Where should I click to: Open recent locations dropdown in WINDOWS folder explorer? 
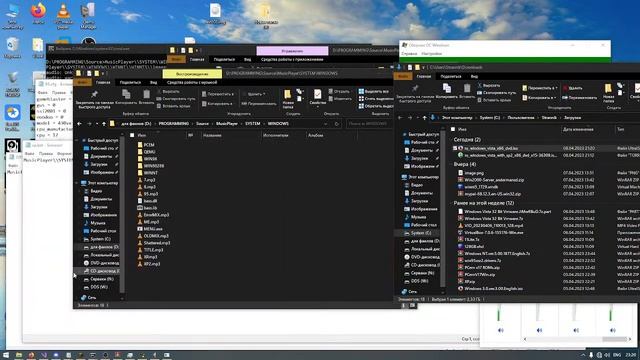[97, 124]
